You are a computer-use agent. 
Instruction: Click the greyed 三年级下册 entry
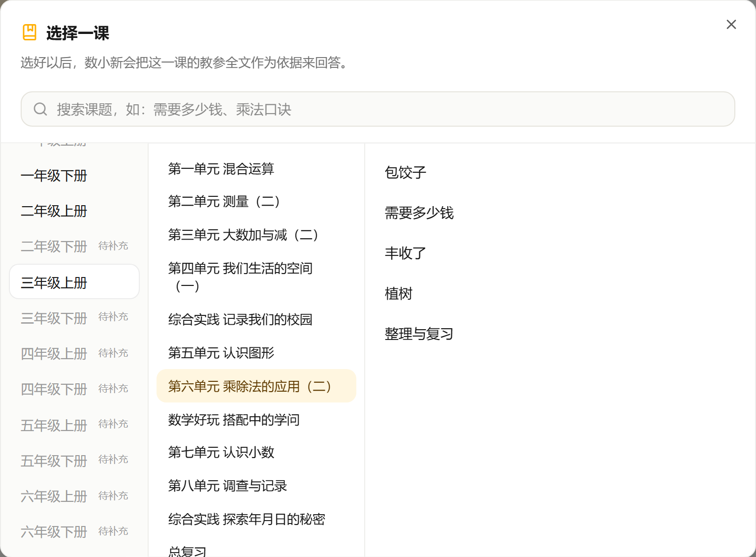[x=74, y=318]
